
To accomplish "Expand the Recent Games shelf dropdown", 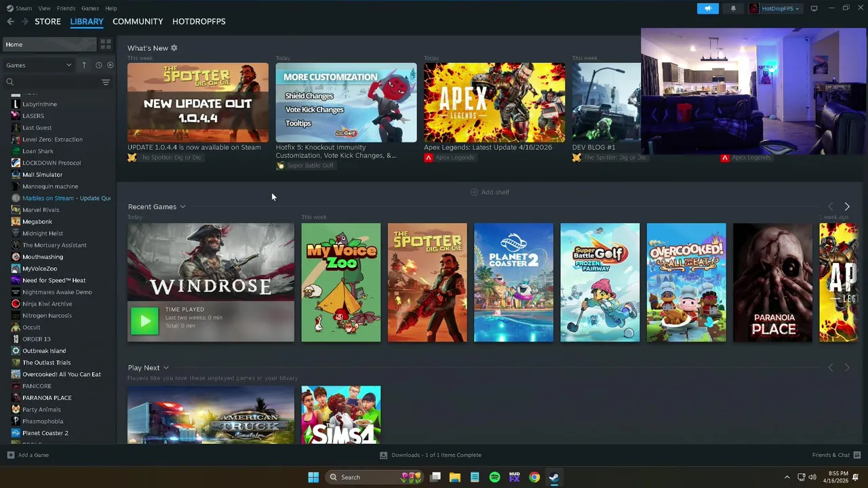I will coord(182,207).
